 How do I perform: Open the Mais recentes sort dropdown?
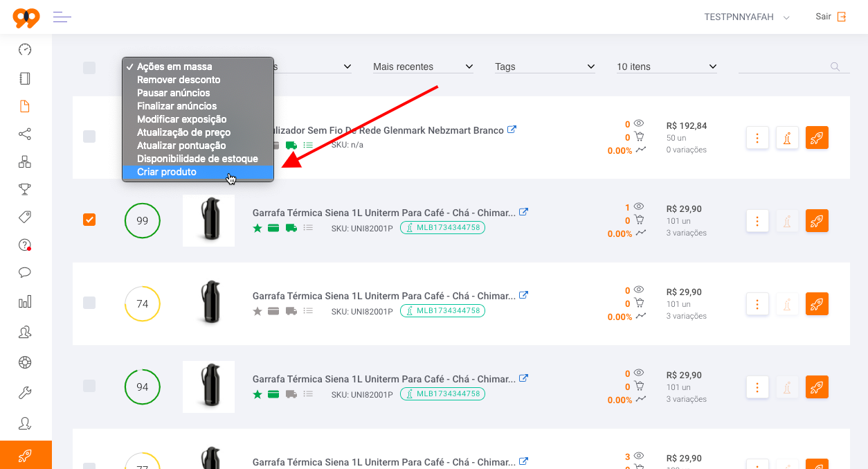[x=423, y=67]
